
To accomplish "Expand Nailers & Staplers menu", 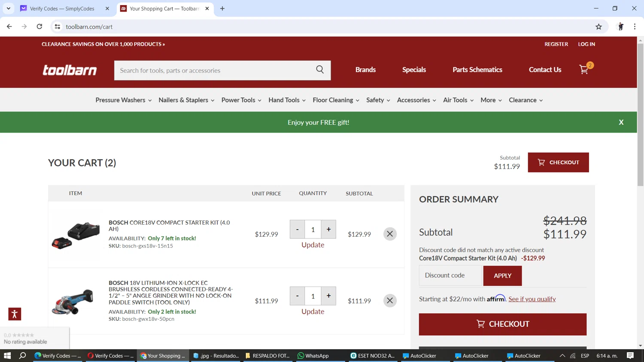I will click(186, 100).
